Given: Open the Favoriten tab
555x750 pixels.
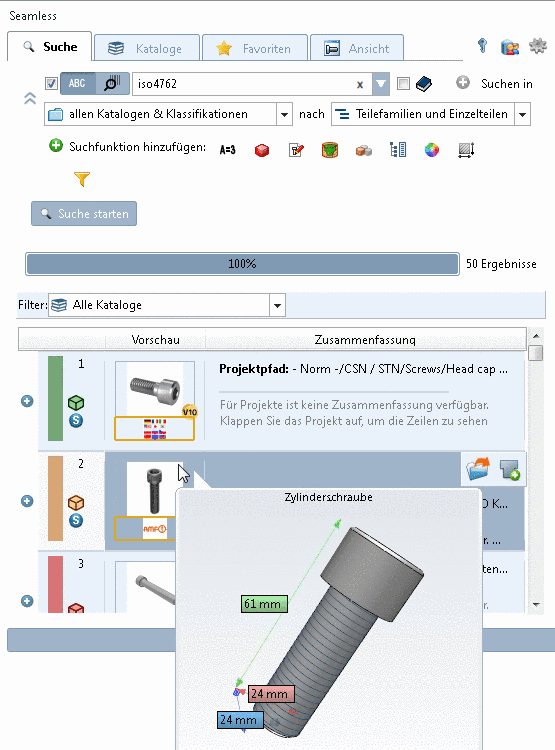Looking at the screenshot, I should (x=255, y=48).
